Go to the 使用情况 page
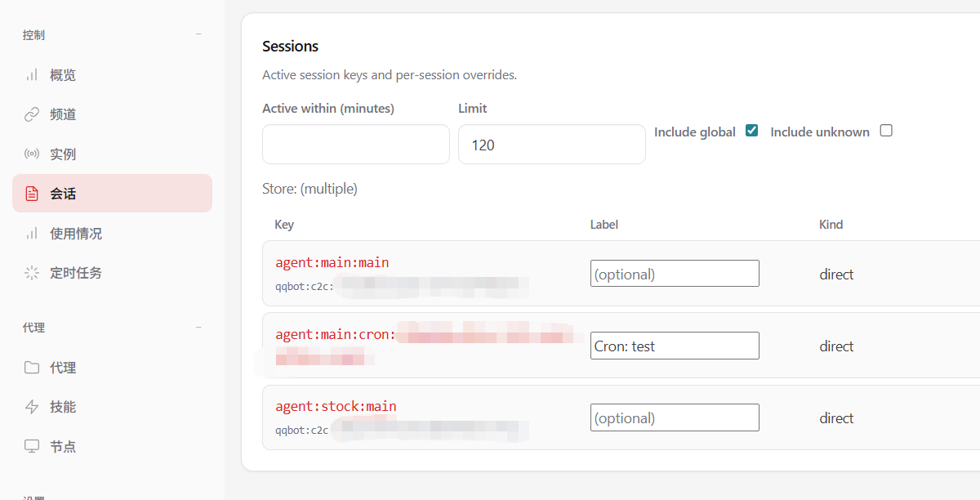The height and width of the screenshot is (500, 980). [76, 234]
